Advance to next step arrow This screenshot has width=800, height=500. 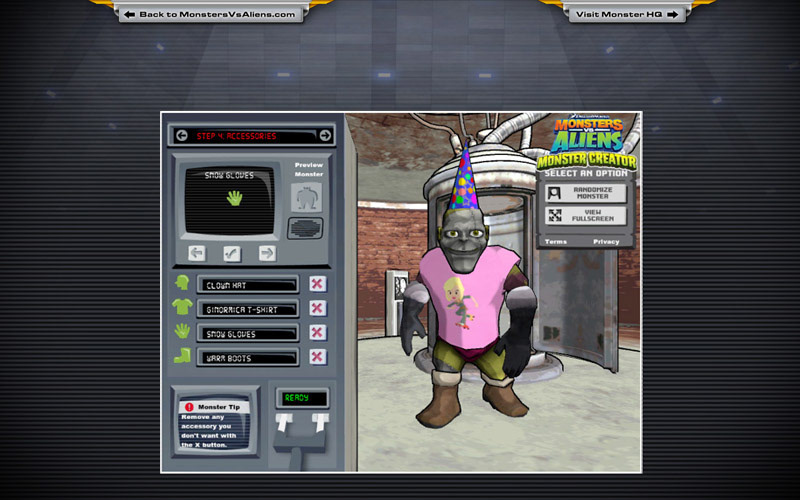pyautogui.click(x=325, y=136)
